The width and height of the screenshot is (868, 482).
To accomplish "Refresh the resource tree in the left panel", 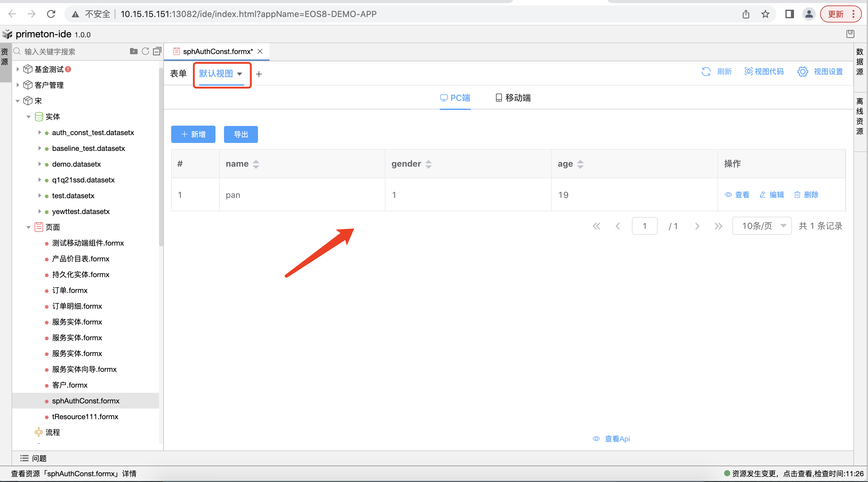I will coord(145,51).
